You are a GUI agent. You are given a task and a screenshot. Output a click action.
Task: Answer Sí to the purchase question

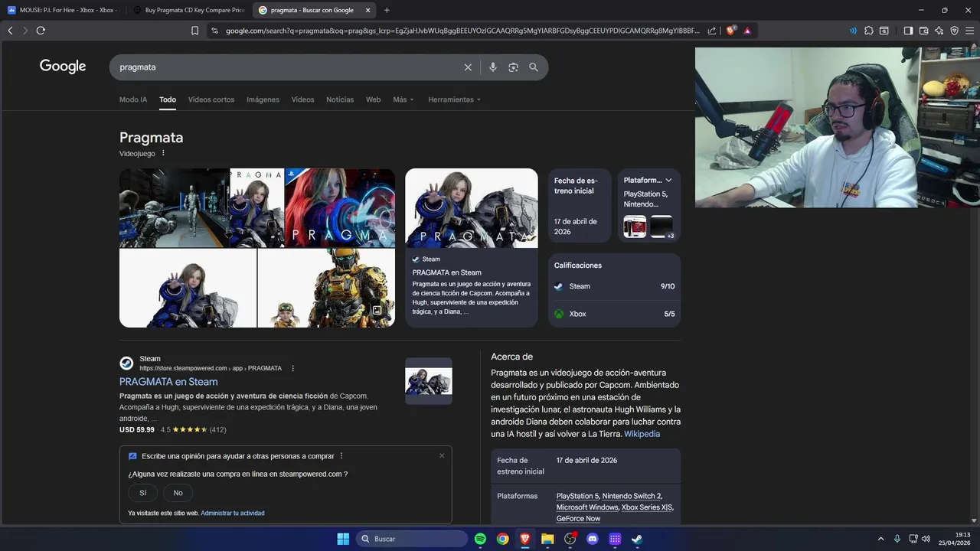point(142,493)
